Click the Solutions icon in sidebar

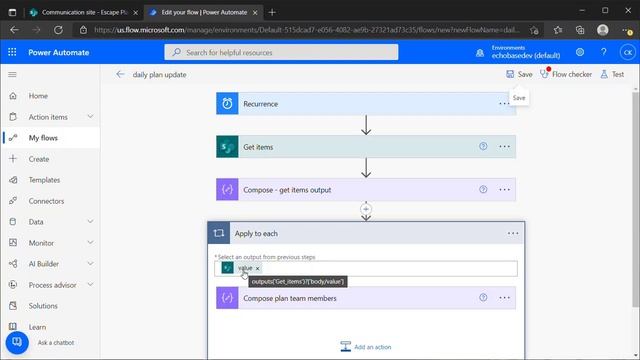(x=13, y=306)
